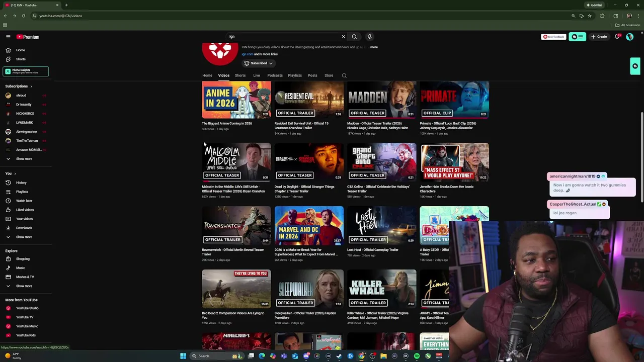
Task: Open the Windows Start menu
Action: [183, 356]
